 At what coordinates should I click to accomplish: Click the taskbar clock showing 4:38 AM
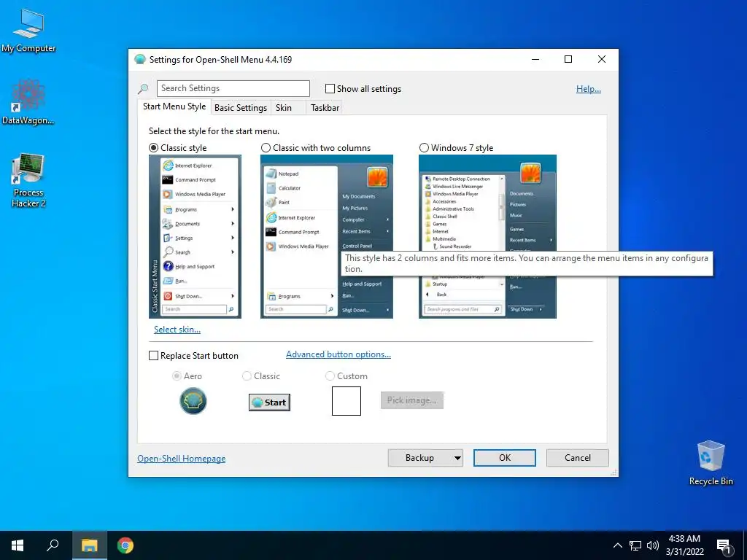click(x=684, y=545)
